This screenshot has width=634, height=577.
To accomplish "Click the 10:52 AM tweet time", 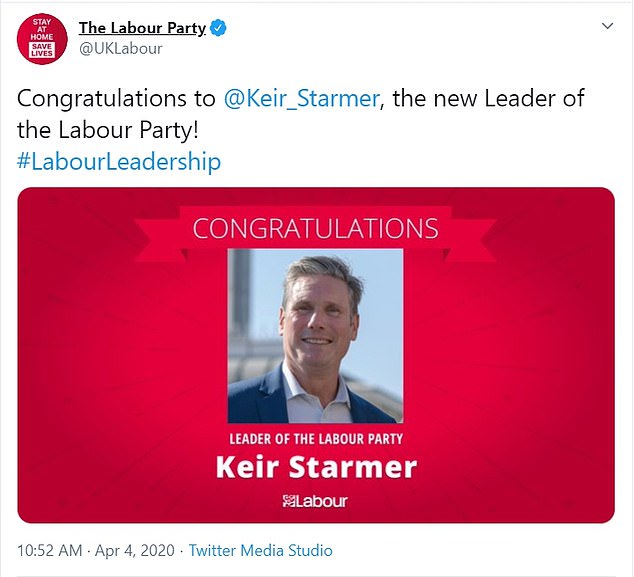I will [x=50, y=550].
